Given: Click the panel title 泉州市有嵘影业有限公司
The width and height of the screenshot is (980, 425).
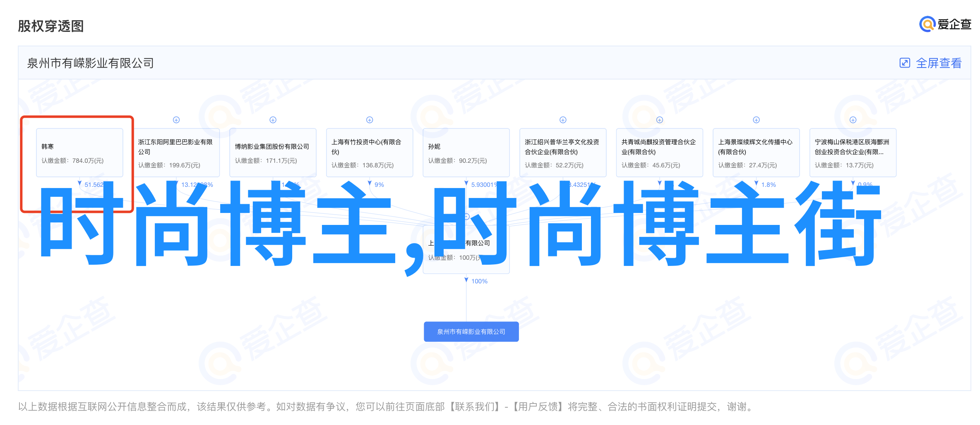Looking at the screenshot, I should (x=91, y=63).
